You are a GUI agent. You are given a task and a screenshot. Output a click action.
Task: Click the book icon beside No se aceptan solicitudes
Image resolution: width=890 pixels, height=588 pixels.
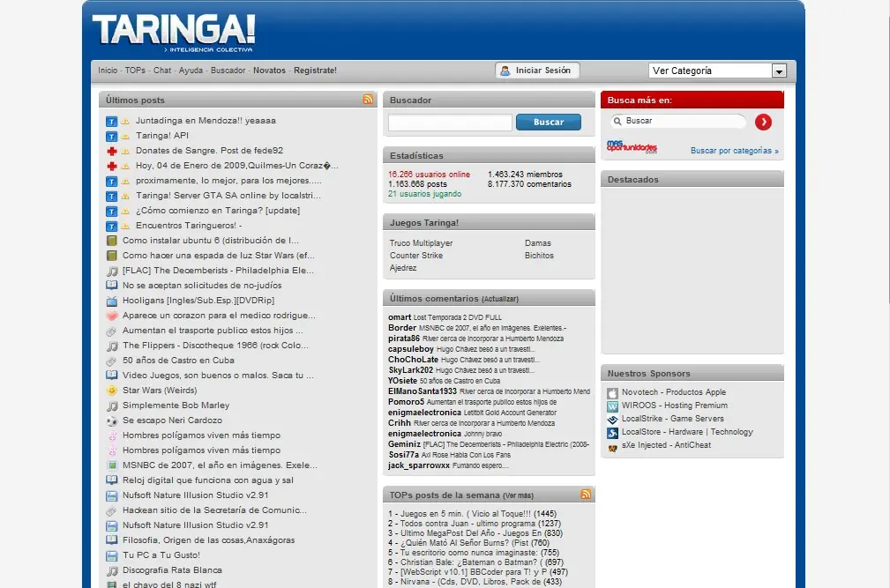[x=112, y=286]
